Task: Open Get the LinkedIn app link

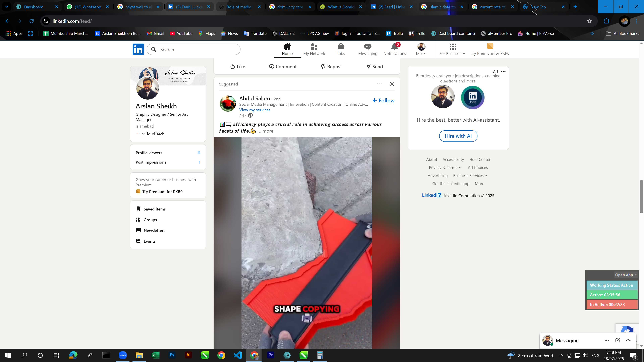Action: coord(450,183)
